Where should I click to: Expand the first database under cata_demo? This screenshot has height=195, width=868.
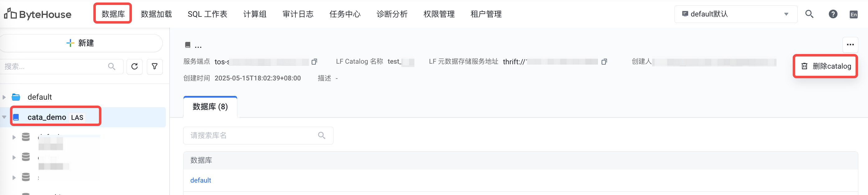click(x=14, y=137)
